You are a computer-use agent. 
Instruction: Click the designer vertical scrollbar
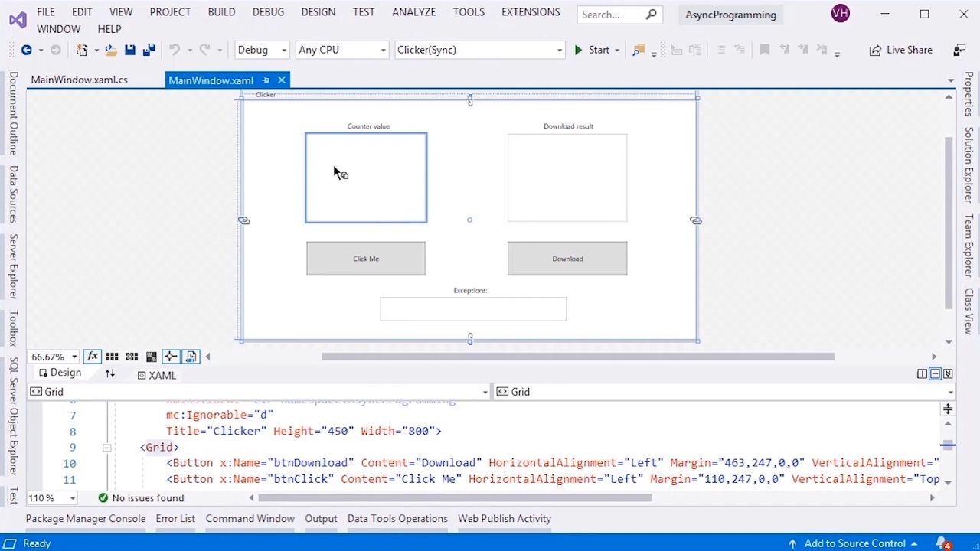click(x=949, y=222)
